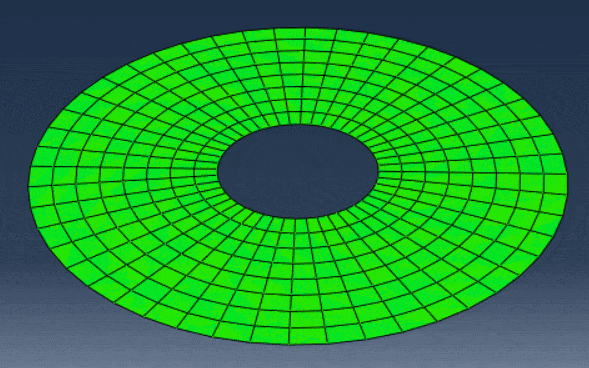This screenshot has height=368, width=589.
Task: Click the dark hole at the disk center
Action: [x=298, y=172]
